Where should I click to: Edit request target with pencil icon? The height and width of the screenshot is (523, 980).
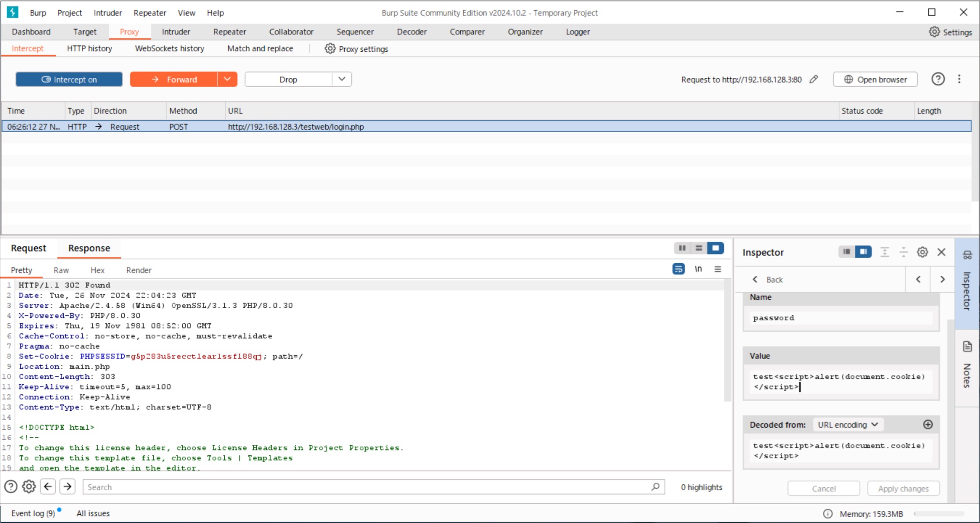814,79
